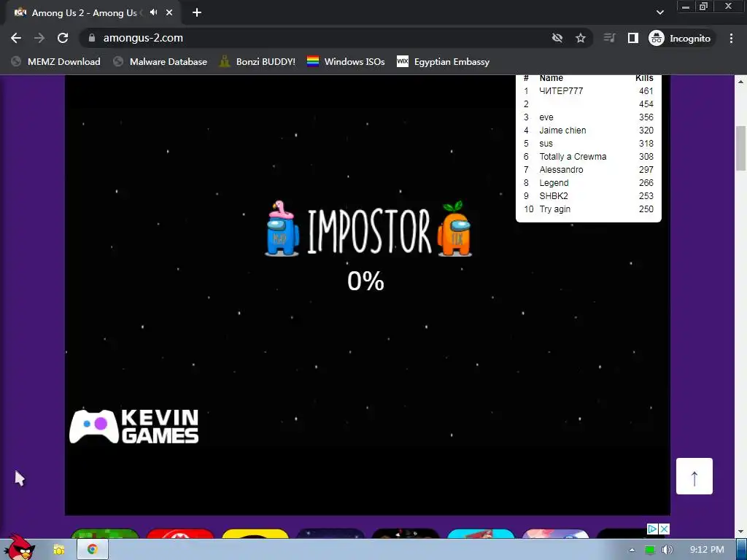Click the Kevin Games gamepad logo

(134, 426)
